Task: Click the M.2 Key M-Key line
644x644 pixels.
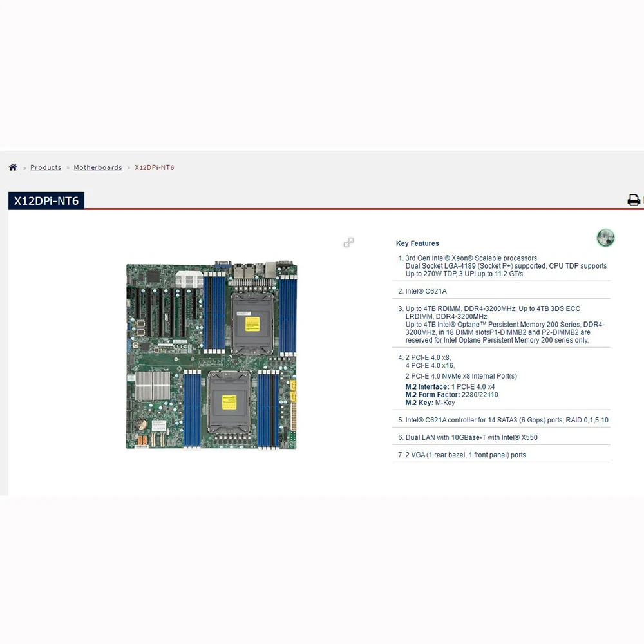Action: (430, 402)
